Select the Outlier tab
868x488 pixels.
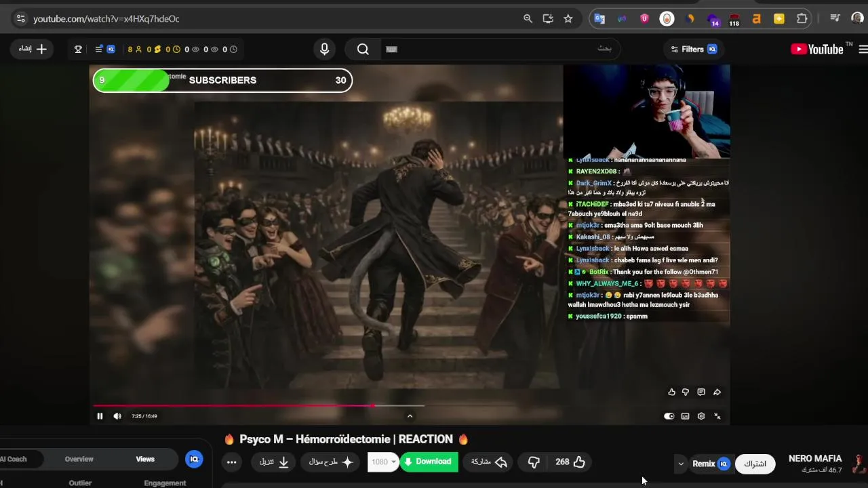click(x=80, y=483)
